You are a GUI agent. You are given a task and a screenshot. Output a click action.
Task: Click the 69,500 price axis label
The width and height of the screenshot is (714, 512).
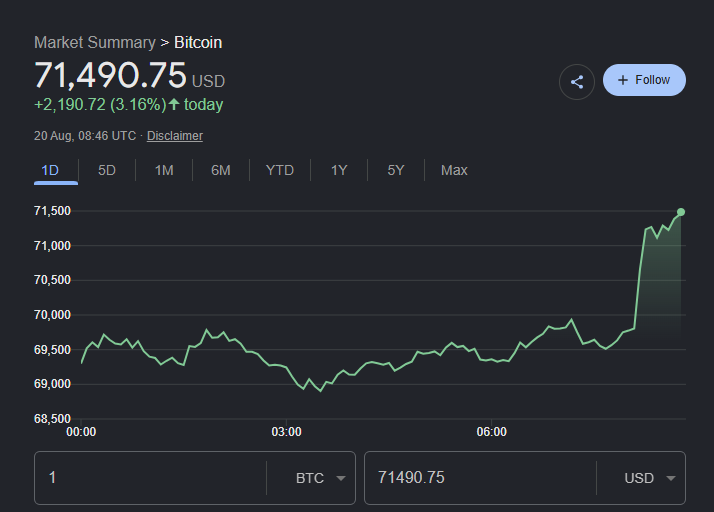coord(52,350)
